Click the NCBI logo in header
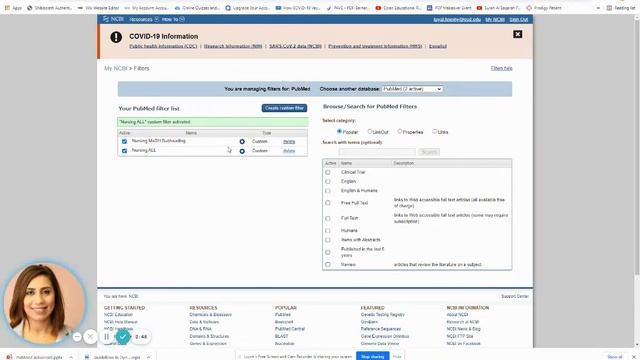Screen dimensions: 640x360 click(113, 19)
